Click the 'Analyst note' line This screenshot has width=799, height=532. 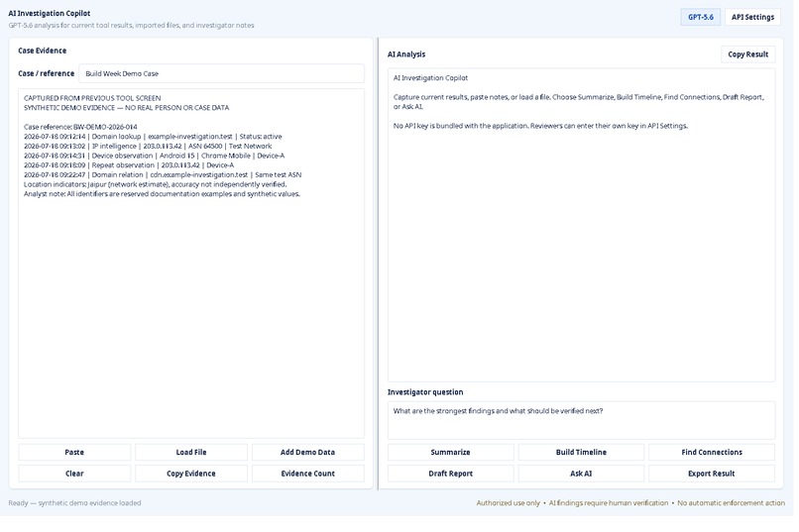[162, 194]
